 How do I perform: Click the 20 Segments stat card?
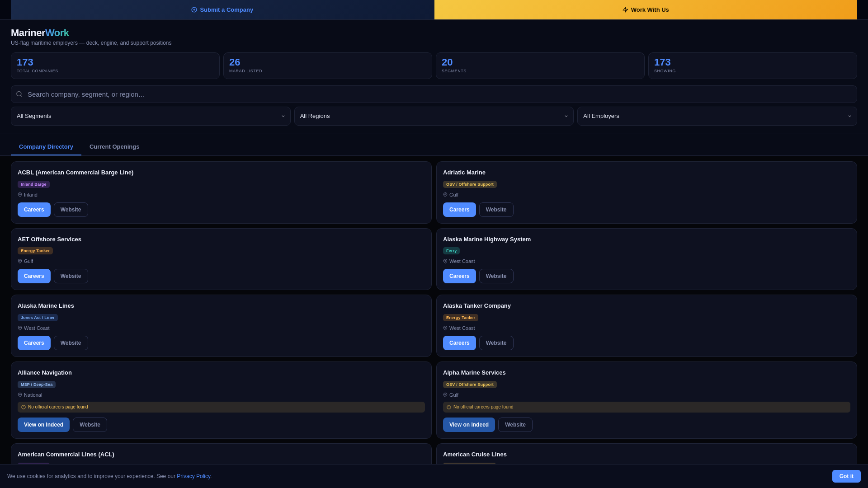point(540,66)
